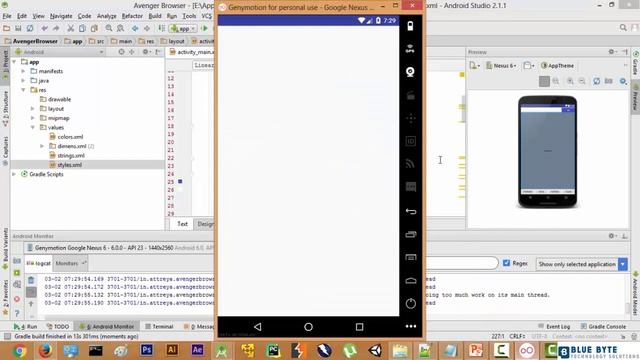
Task: Click the Preview panel refresh icon
Action: tap(596, 81)
